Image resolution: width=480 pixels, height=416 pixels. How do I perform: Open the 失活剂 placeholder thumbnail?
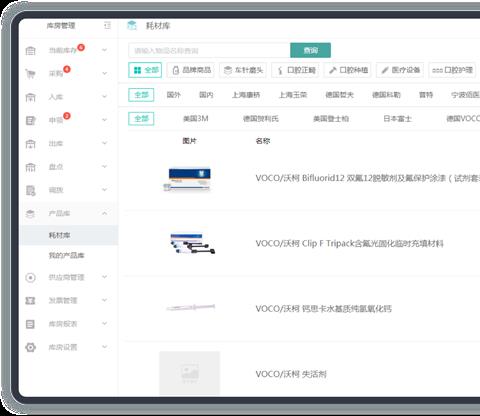(189, 373)
